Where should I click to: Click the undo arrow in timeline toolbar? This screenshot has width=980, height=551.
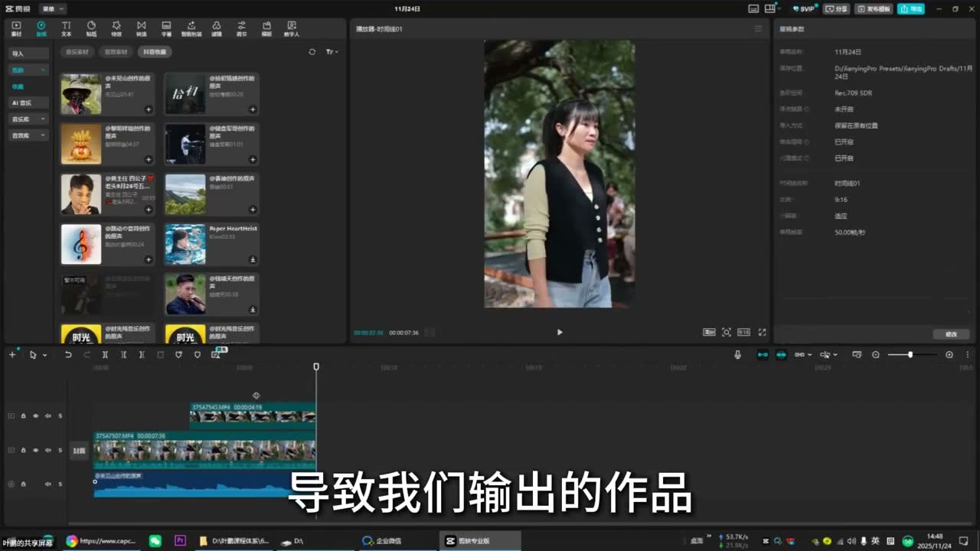[68, 354]
